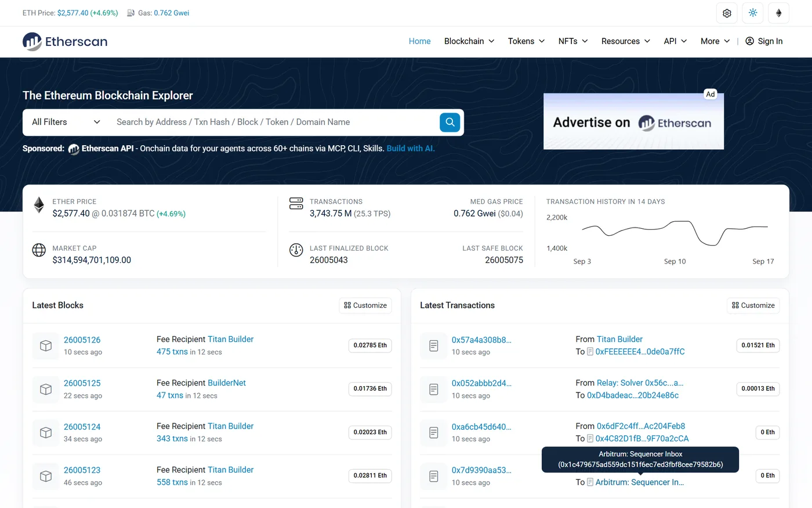Screen dimensions: 812x508
Task: Click the Etherscan logo
Action: pyautogui.click(x=65, y=41)
